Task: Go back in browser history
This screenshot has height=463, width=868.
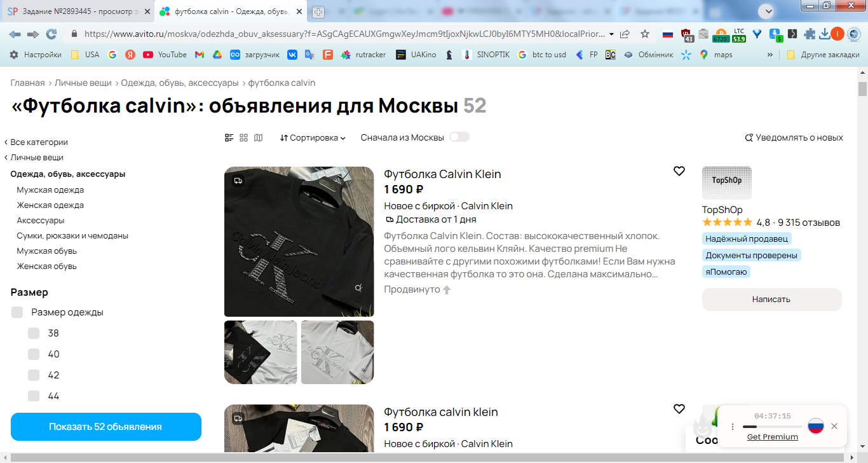Action: (x=15, y=34)
